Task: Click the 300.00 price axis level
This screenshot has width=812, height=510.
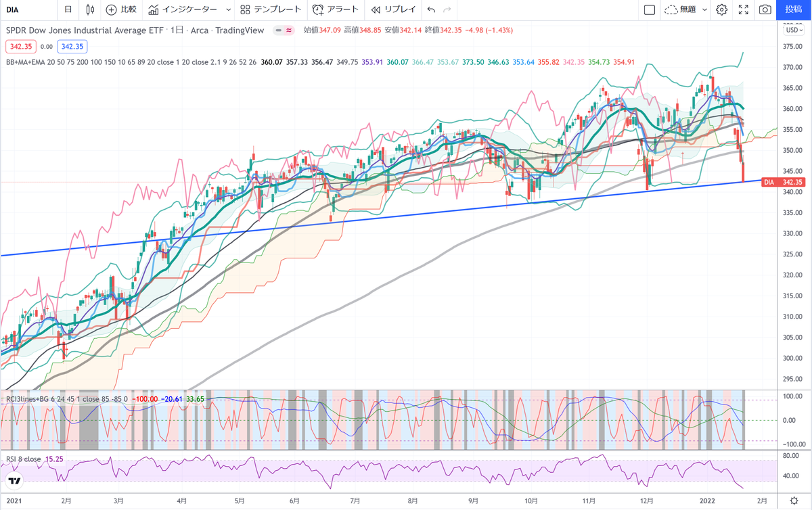Action: pyautogui.click(x=793, y=358)
